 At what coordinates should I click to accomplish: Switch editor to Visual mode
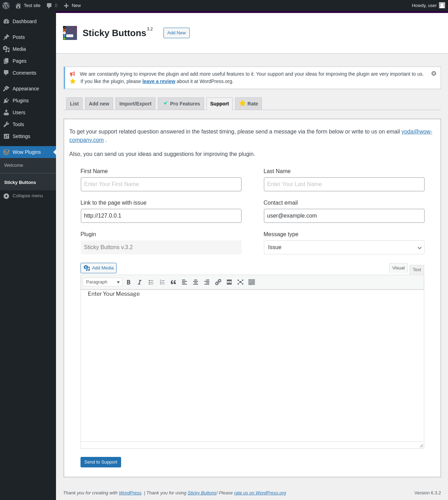(x=398, y=268)
